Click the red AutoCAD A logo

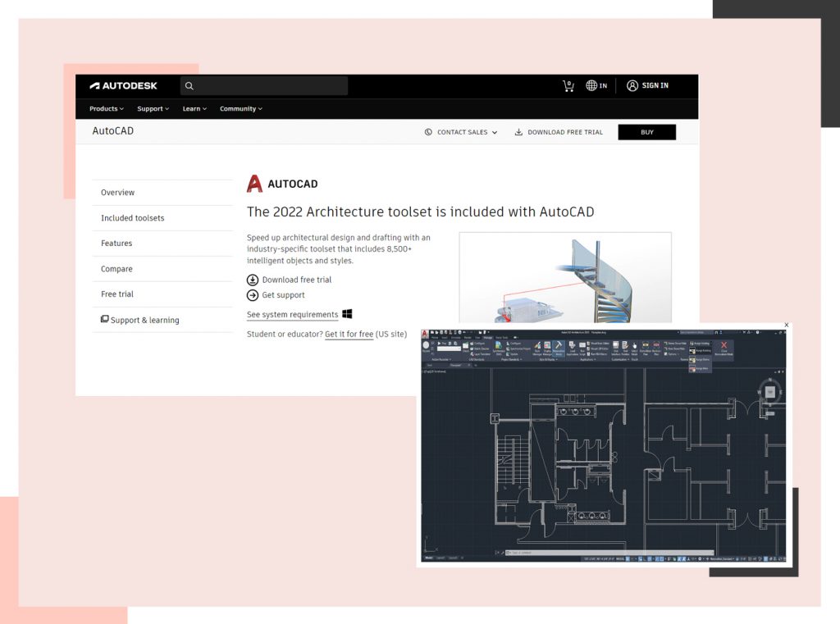[x=254, y=184]
